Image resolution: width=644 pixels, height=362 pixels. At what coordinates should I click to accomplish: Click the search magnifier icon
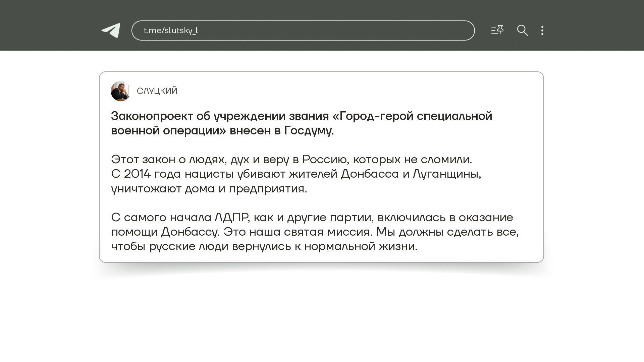click(x=522, y=31)
